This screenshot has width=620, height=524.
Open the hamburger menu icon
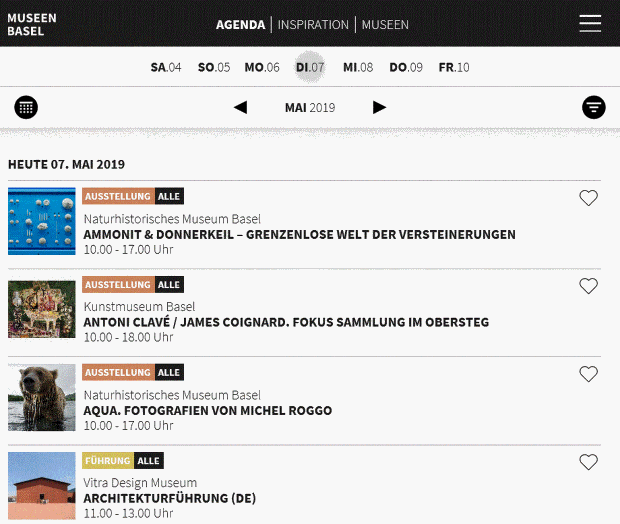(x=590, y=23)
